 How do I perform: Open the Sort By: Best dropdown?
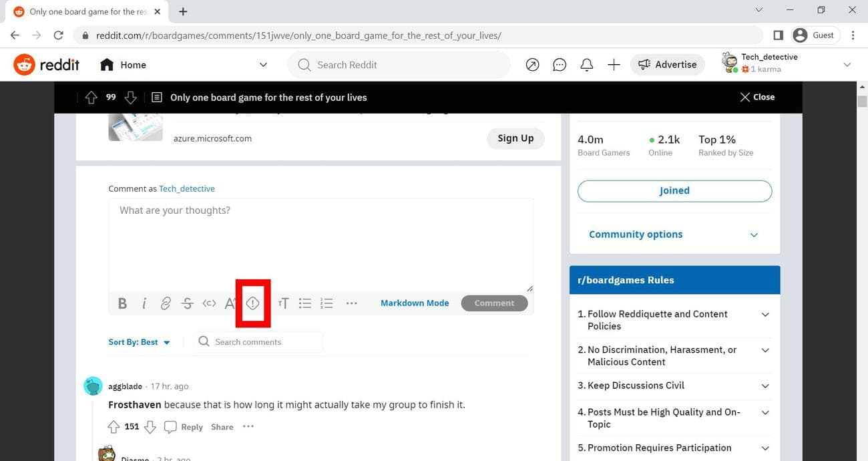139,342
